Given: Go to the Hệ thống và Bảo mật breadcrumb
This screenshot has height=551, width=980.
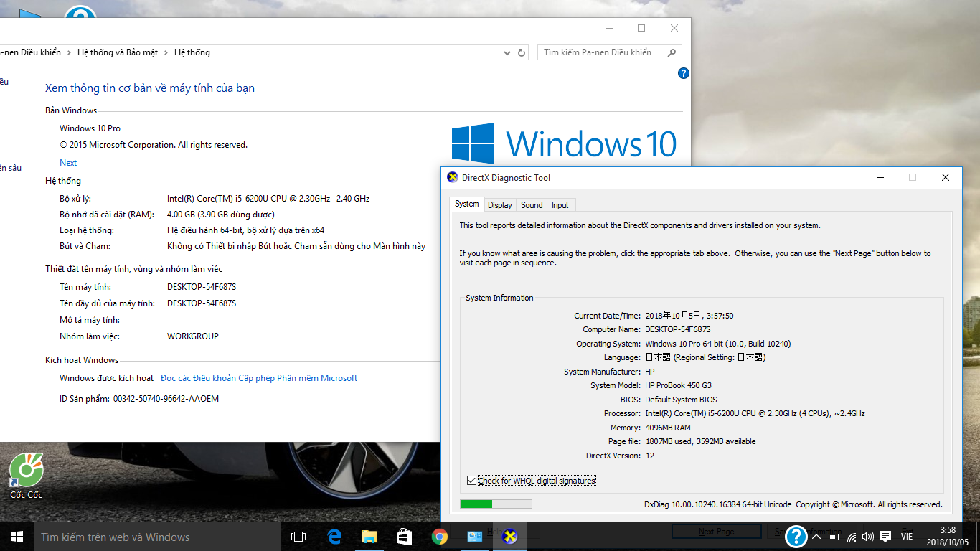Looking at the screenshot, I should [118, 52].
